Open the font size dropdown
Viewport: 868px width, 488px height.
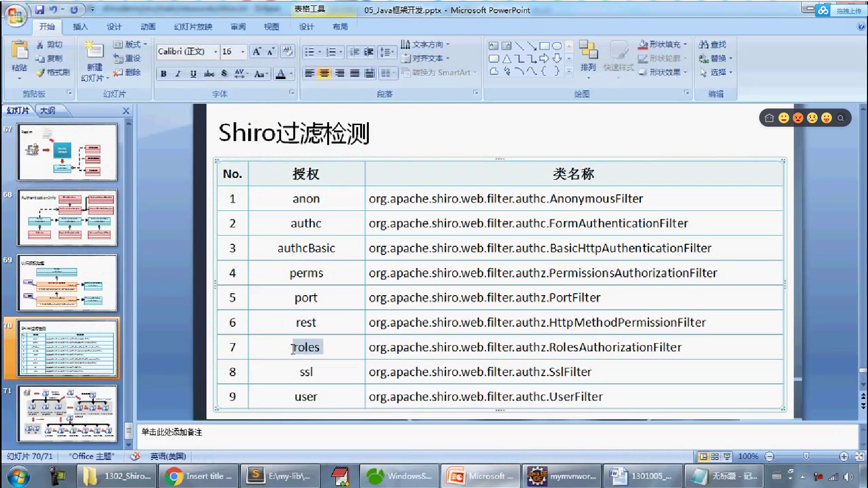[243, 51]
